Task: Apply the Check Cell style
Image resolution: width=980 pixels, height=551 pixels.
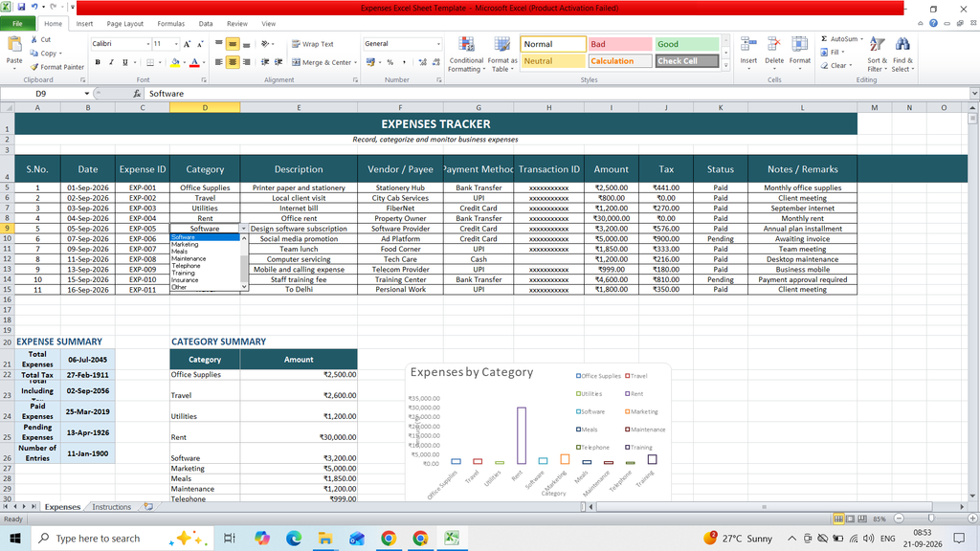Action: tap(686, 61)
